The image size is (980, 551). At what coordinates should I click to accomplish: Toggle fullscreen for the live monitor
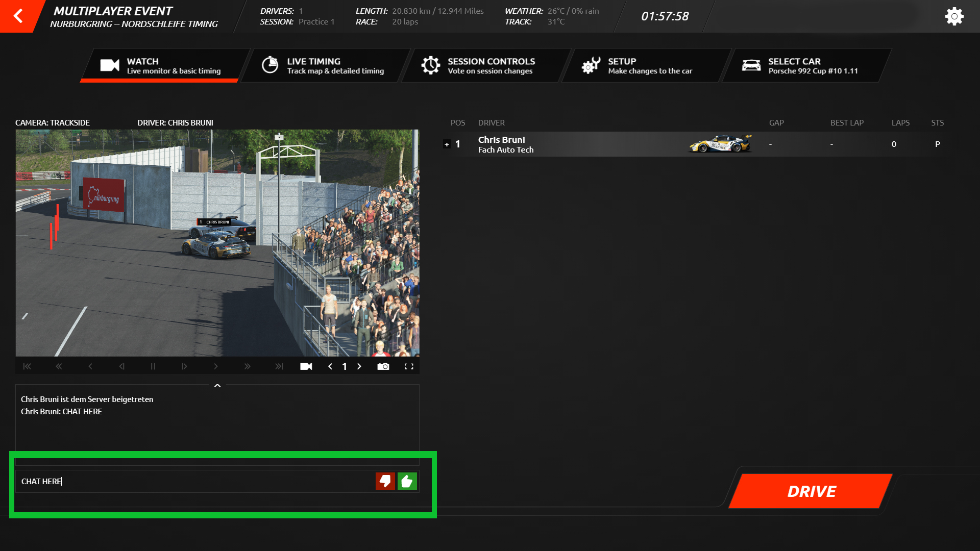point(409,366)
